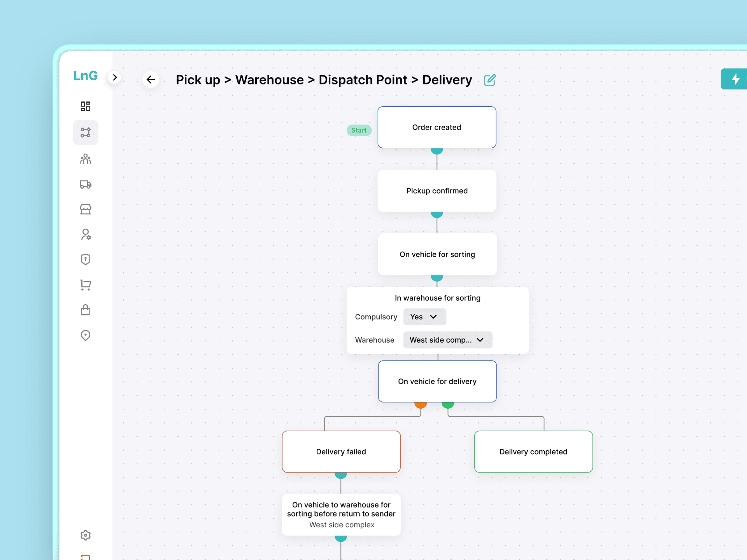Select the Order created node
Viewport: 747px width, 560px height.
click(x=437, y=128)
